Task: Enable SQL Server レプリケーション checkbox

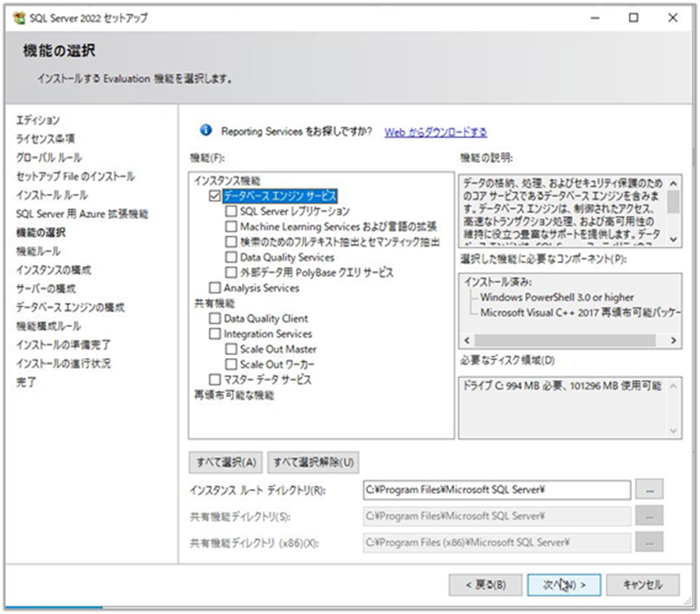Action: [231, 211]
